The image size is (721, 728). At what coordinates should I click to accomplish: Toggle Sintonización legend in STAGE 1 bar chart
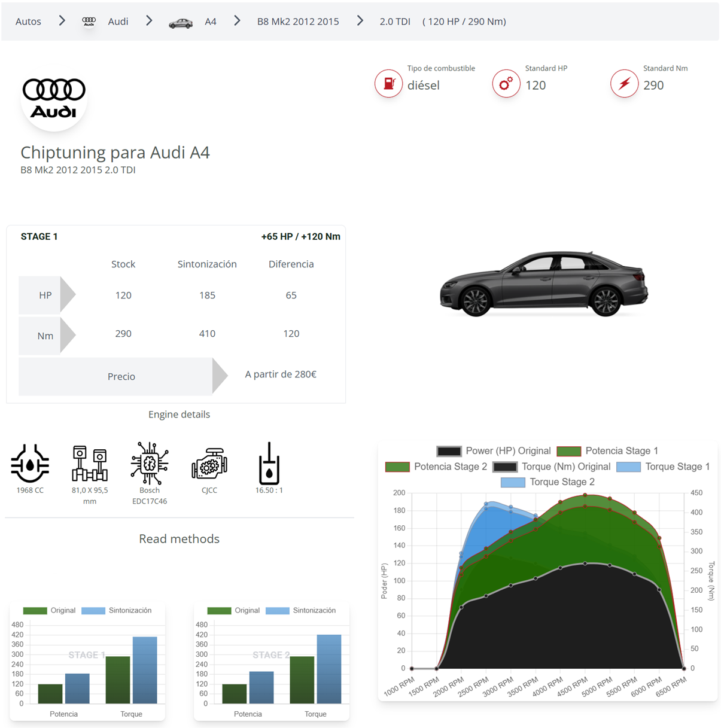tap(93, 611)
